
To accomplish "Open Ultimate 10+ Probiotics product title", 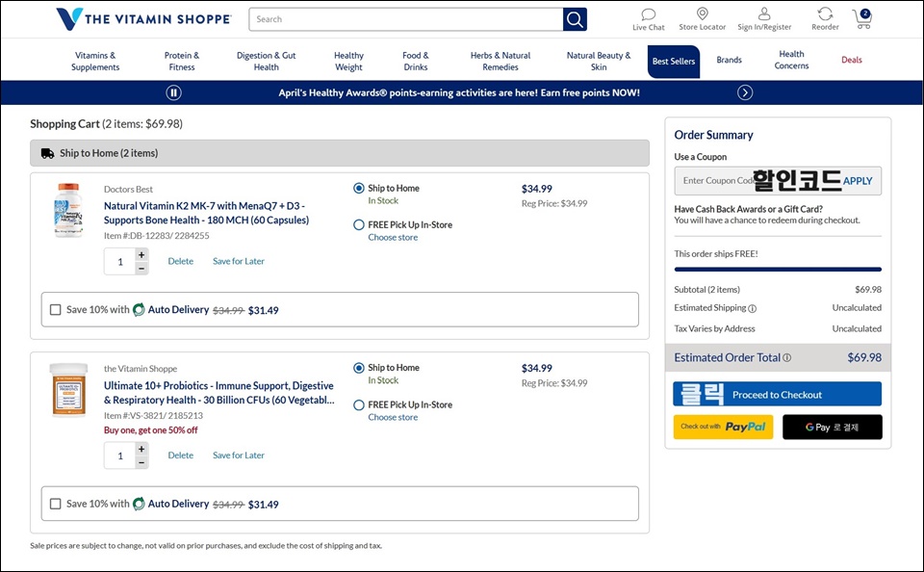I will pyautogui.click(x=219, y=393).
